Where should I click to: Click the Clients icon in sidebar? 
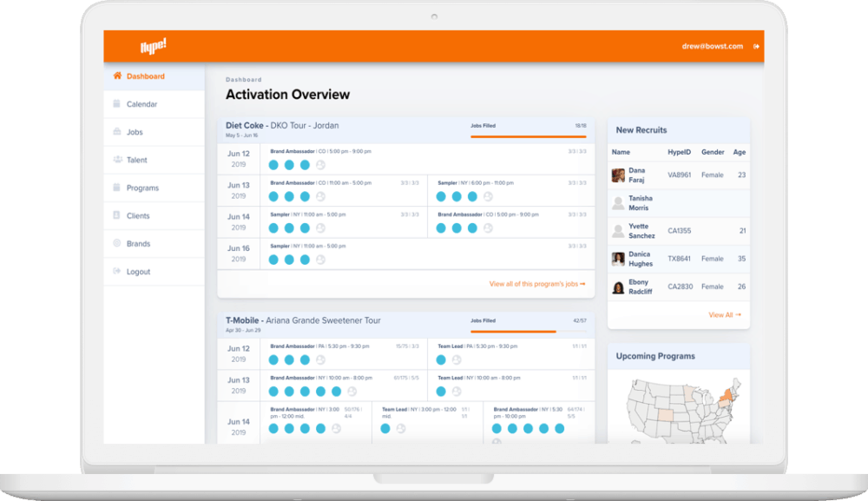point(116,214)
